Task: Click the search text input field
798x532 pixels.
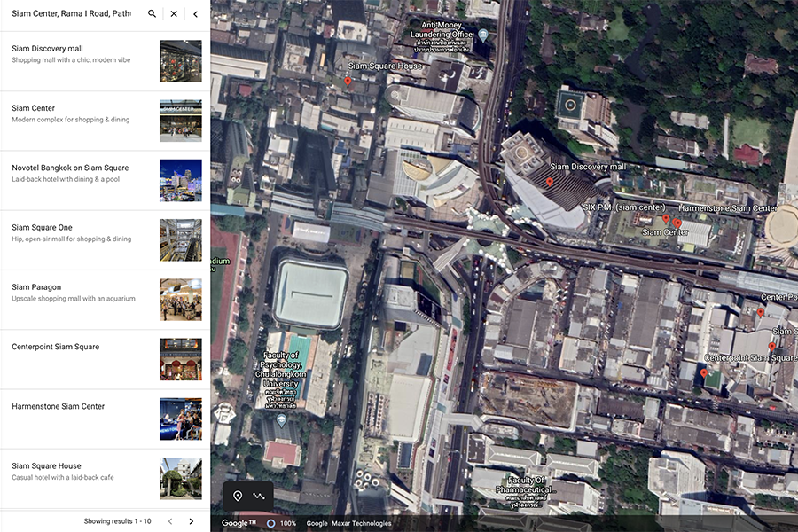Action: point(71,14)
